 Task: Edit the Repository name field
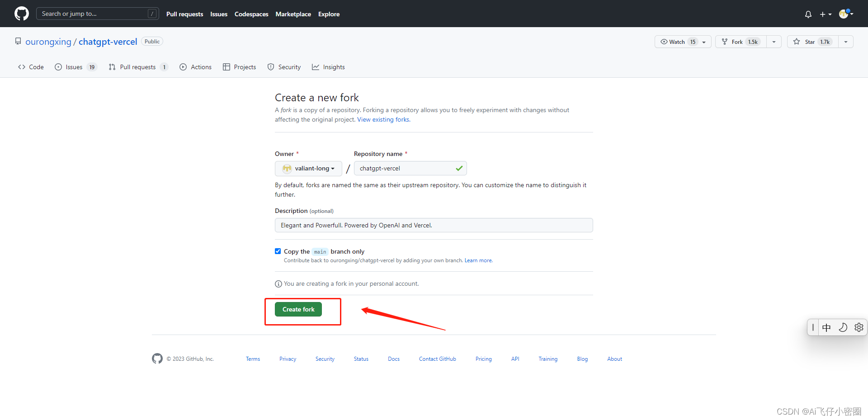pyautogui.click(x=410, y=168)
